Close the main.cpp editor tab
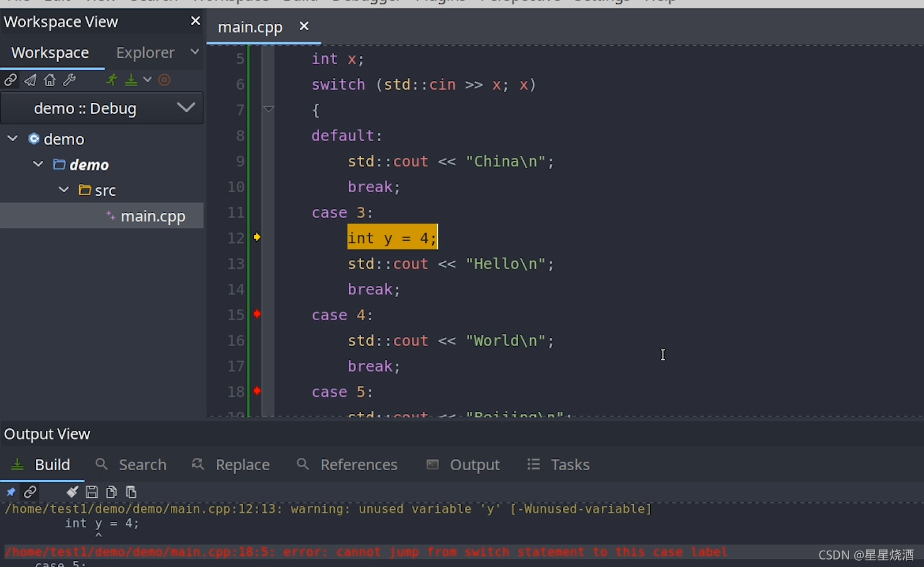Image resolution: width=924 pixels, height=567 pixels. point(304,26)
